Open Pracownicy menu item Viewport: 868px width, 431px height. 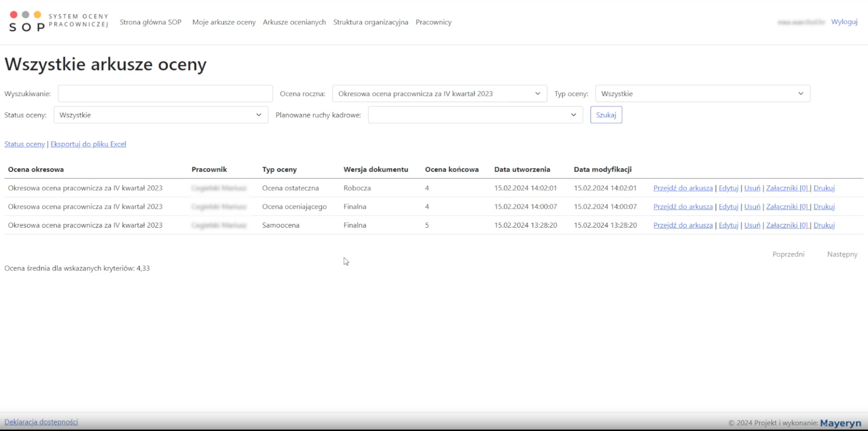433,22
